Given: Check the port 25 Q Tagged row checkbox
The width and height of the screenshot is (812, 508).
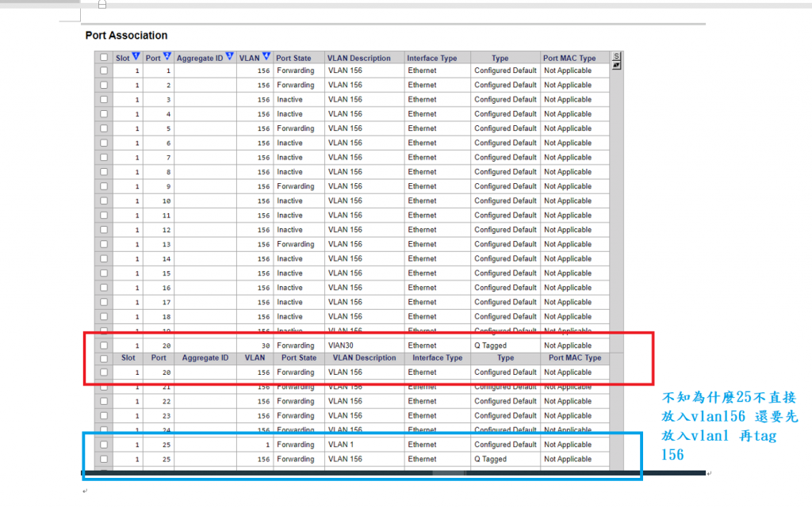Looking at the screenshot, I should click(x=104, y=460).
